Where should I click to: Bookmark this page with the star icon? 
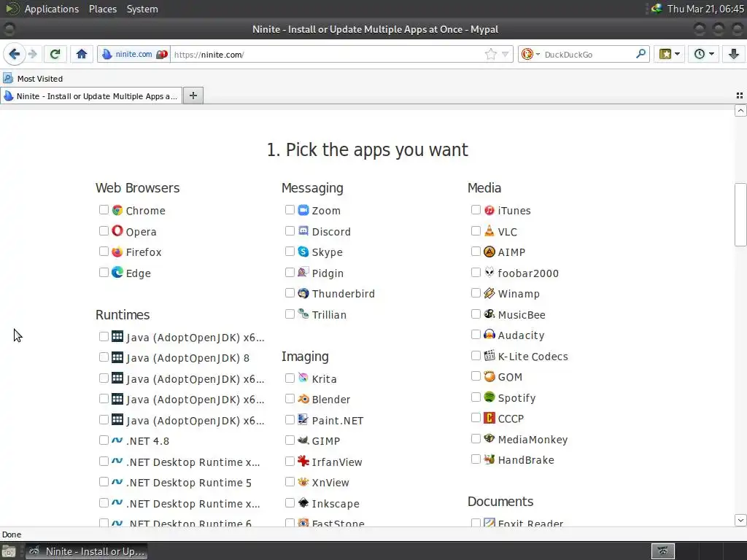(x=491, y=54)
